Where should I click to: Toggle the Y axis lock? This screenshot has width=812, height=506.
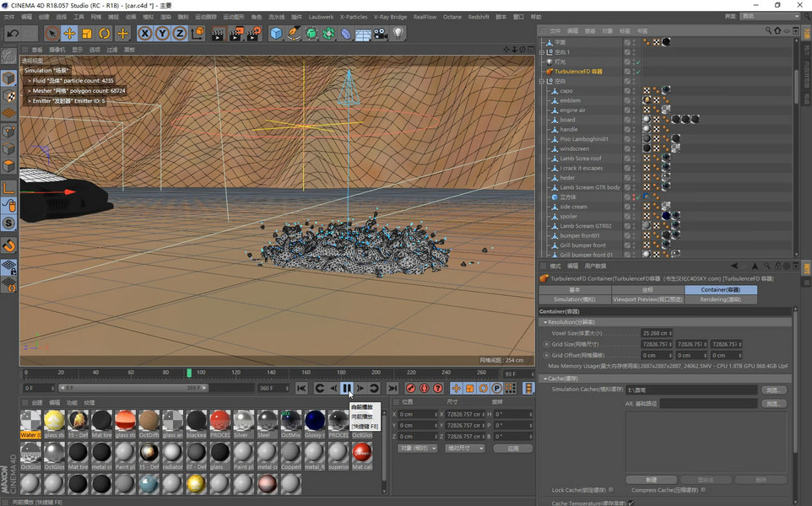(162, 34)
